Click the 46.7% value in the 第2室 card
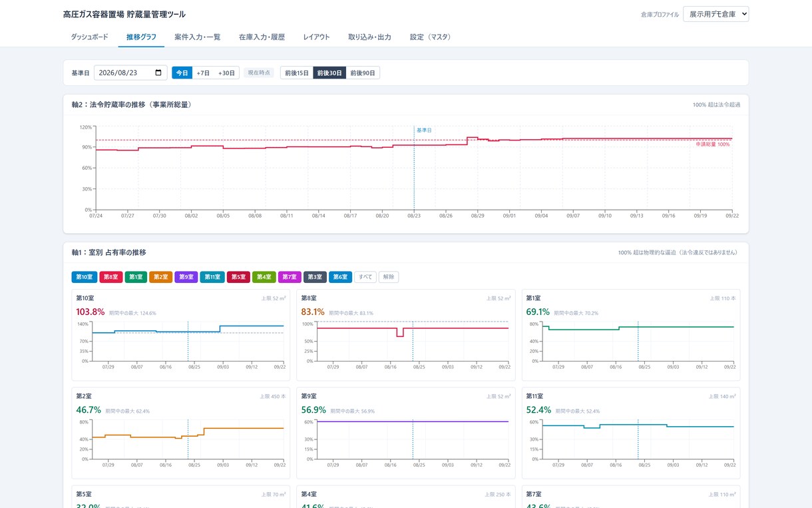Image resolution: width=812 pixels, height=508 pixels. tap(89, 410)
